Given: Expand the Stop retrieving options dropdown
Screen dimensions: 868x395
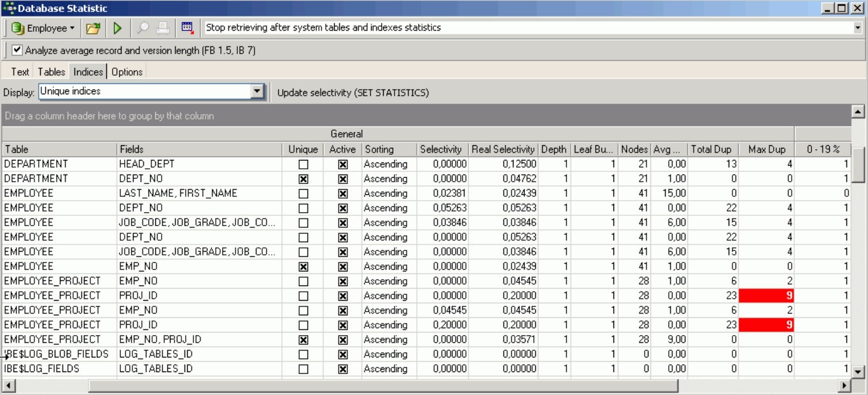Looking at the screenshot, I should (857, 28).
